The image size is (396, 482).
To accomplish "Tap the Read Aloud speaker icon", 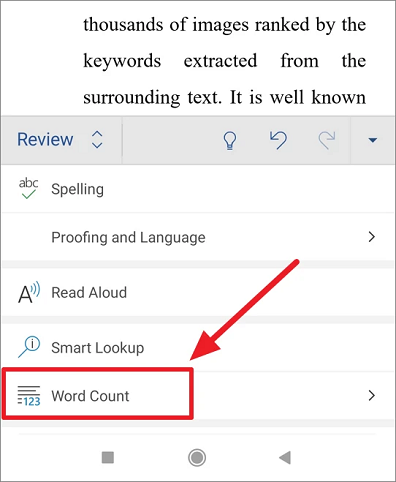I will pyautogui.click(x=29, y=293).
